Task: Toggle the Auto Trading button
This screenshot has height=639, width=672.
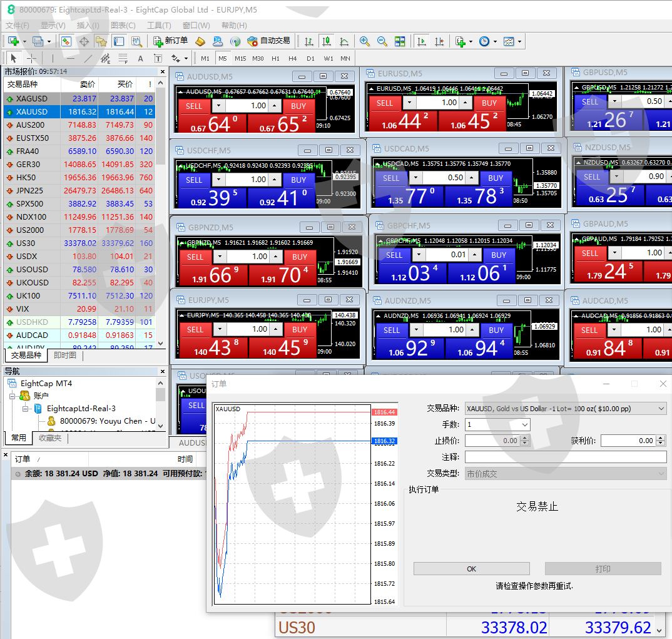Action: click(x=268, y=41)
